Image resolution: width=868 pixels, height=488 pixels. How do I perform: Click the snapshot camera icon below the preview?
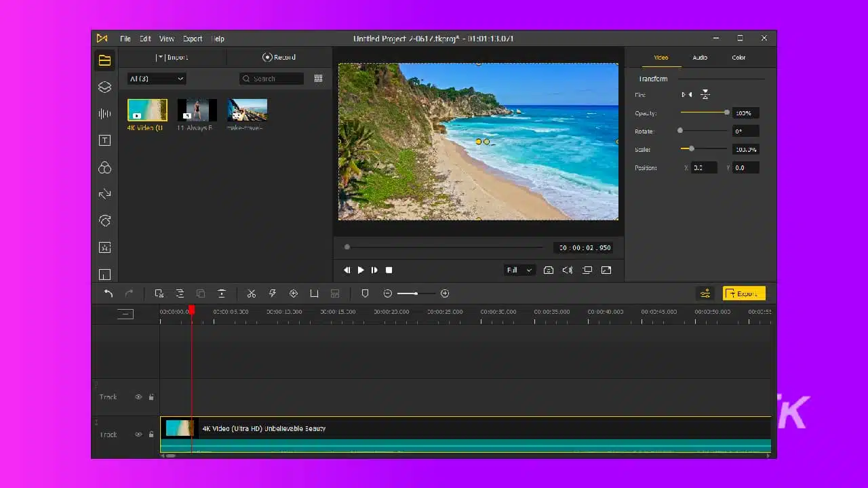pyautogui.click(x=549, y=270)
